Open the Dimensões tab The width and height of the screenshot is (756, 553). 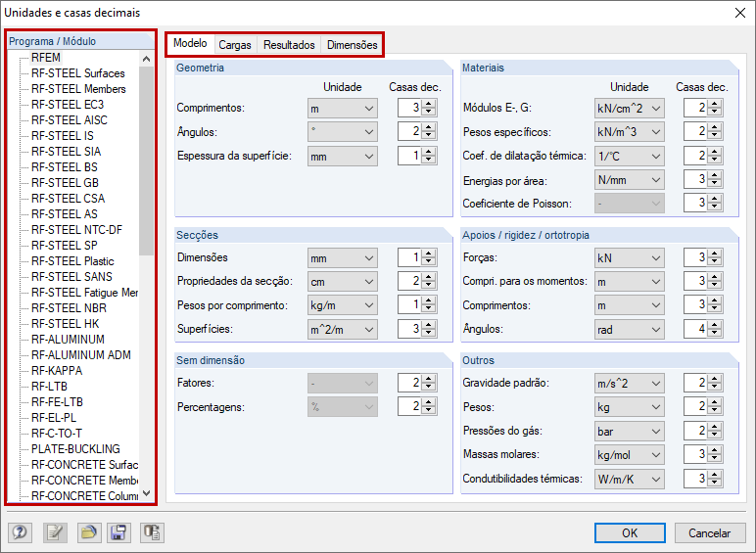coord(352,45)
